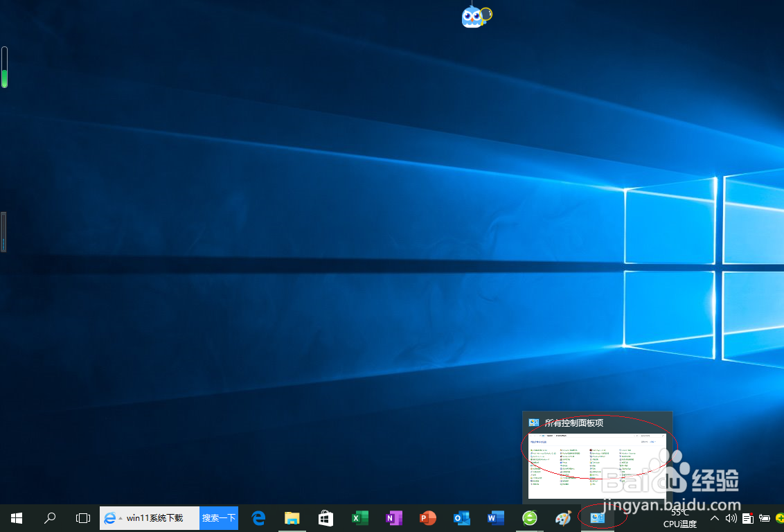Launch Word from the taskbar
The height and width of the screenshot is (532, 784).
point(495,518)
